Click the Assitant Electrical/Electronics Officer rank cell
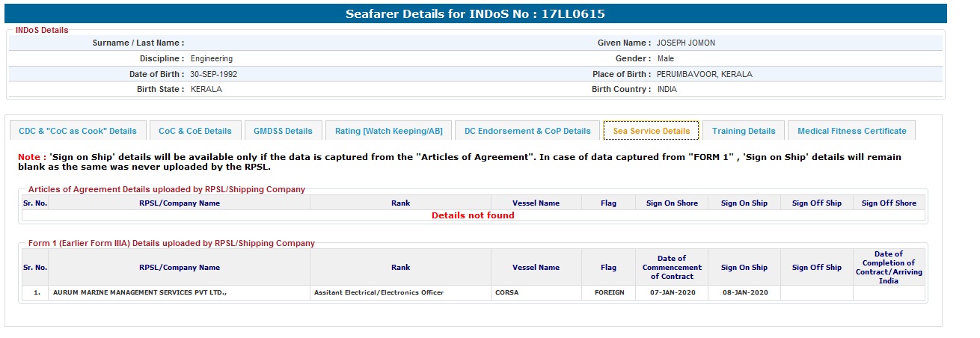This screenshot has width=980, height=338. 379,292
